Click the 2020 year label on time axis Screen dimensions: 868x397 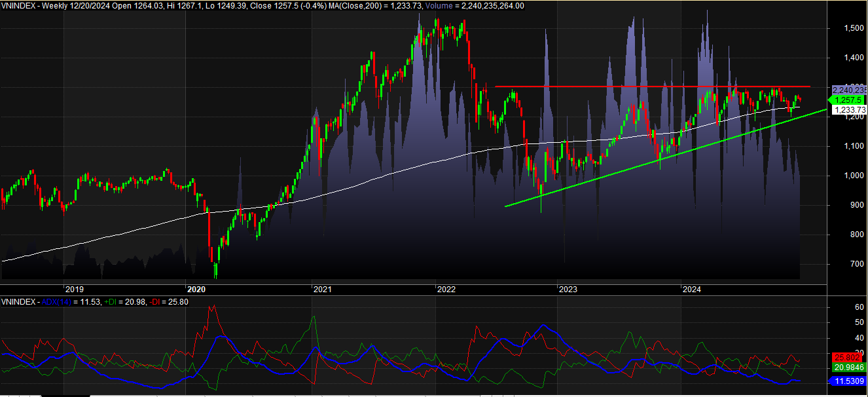tap(196, 288)
